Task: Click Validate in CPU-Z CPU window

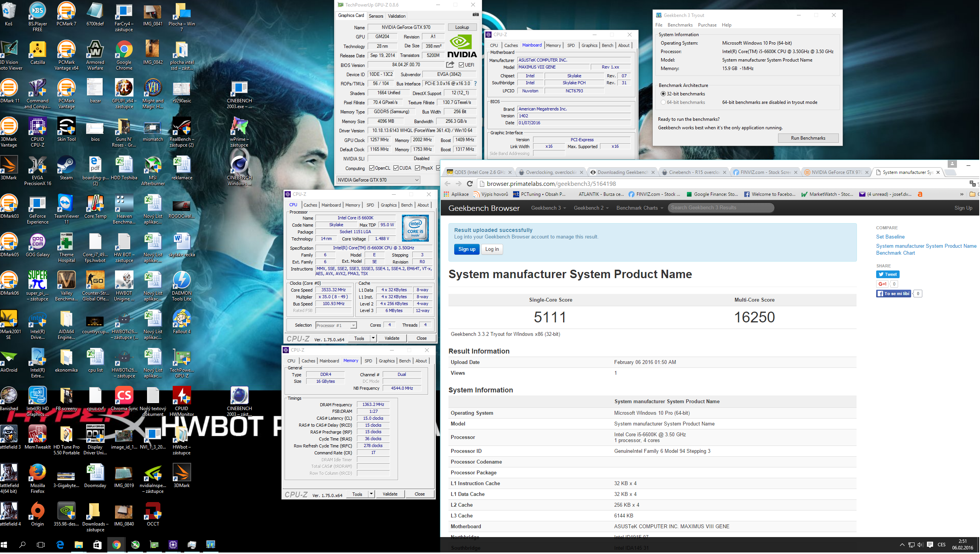Action: [x=392, y=338]
